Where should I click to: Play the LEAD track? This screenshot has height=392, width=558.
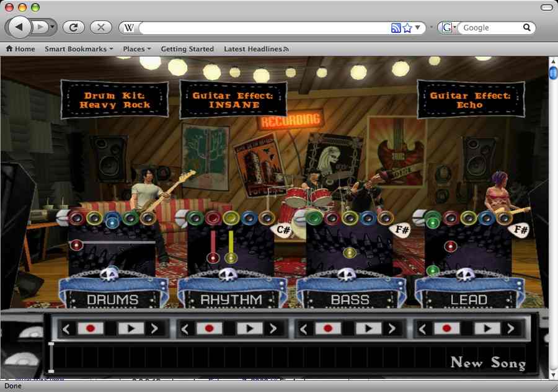[x=487, y=328]
